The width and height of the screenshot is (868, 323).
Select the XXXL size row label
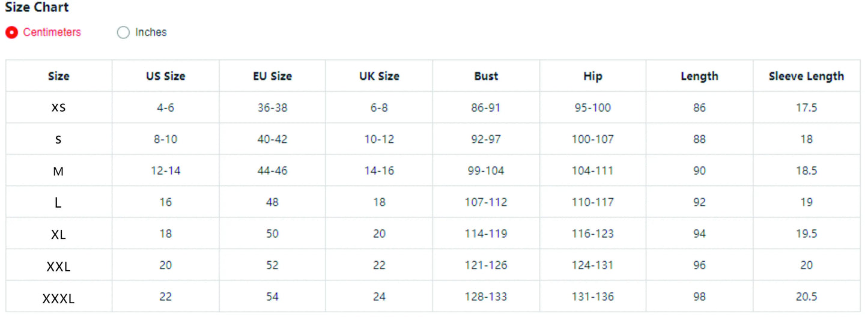point(58,298)
